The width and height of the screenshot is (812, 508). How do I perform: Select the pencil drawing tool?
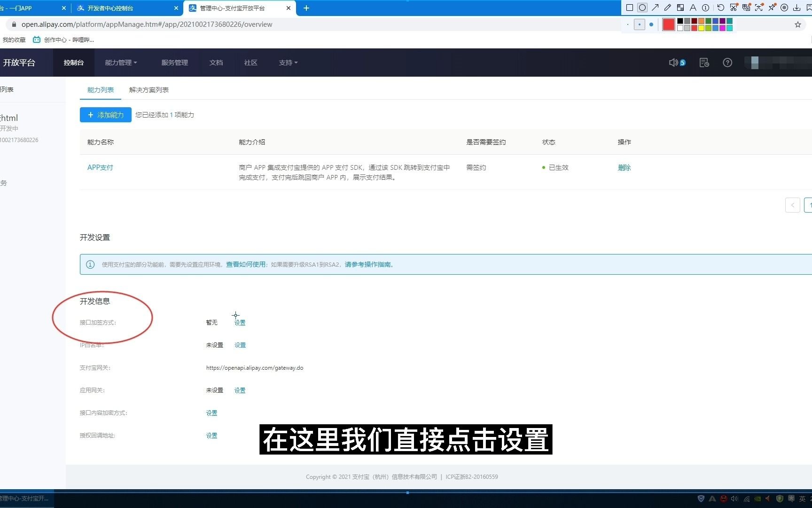coord(668,8)
